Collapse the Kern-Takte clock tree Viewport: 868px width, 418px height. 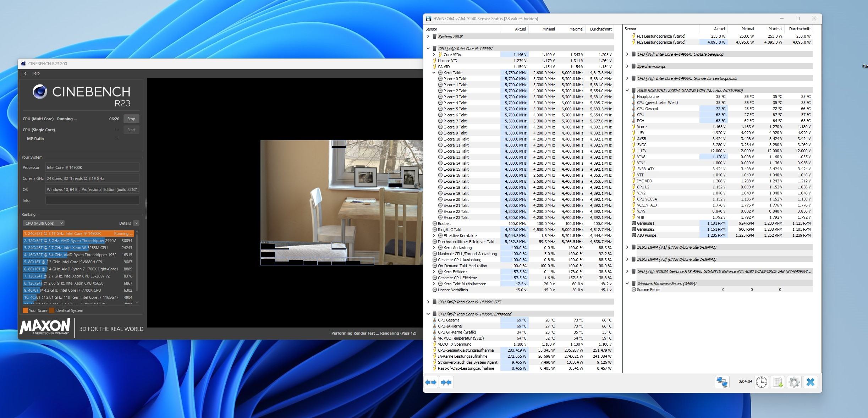coord(434,73)
